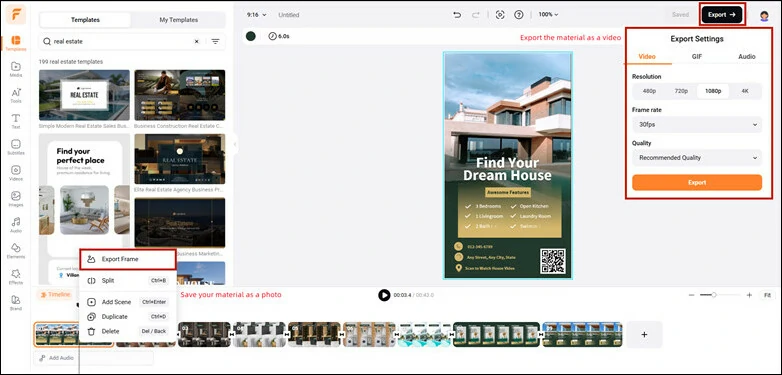This screenshot has width=782, height=375.
Task: Click the Find Your Dream House canvas
Action: point(508,165)
